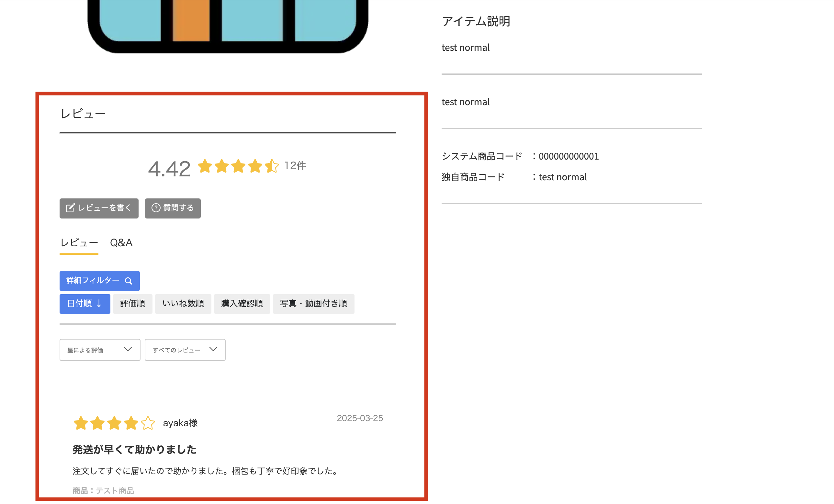Click the empty fifth star on ayaka's review
Image resolution: width=834 pixels, height=504 pixels.
(148, 423)
